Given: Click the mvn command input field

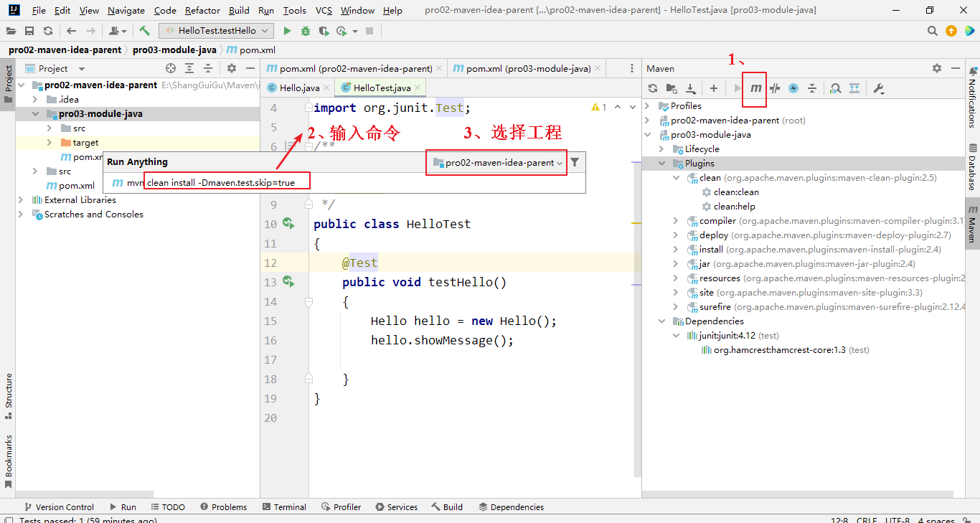Looking at the screenshot, I should pyautogui.click(x=228, y=182).
